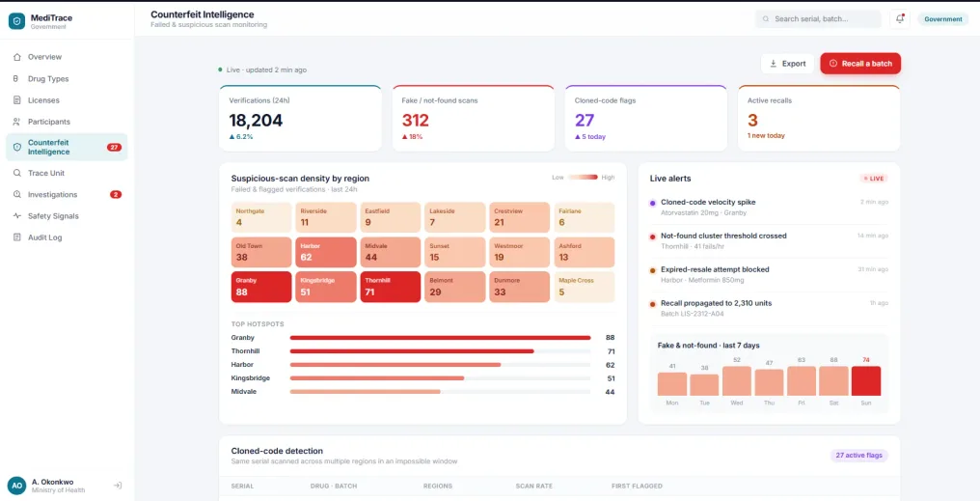
Task: Click the AO user avatar
Action: tap(16, 486)
